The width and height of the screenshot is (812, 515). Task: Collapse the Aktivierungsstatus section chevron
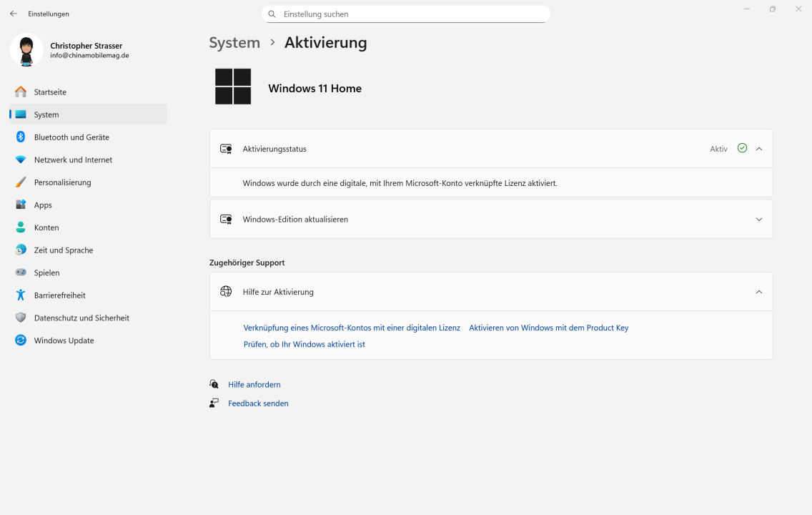tap(759, 149)
